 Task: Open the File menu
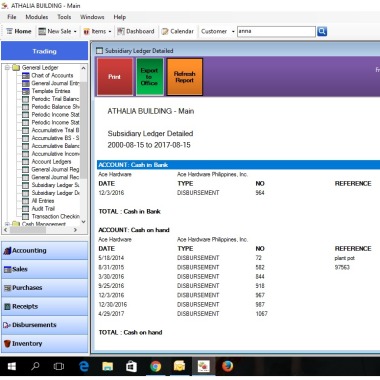click(12, 17)
